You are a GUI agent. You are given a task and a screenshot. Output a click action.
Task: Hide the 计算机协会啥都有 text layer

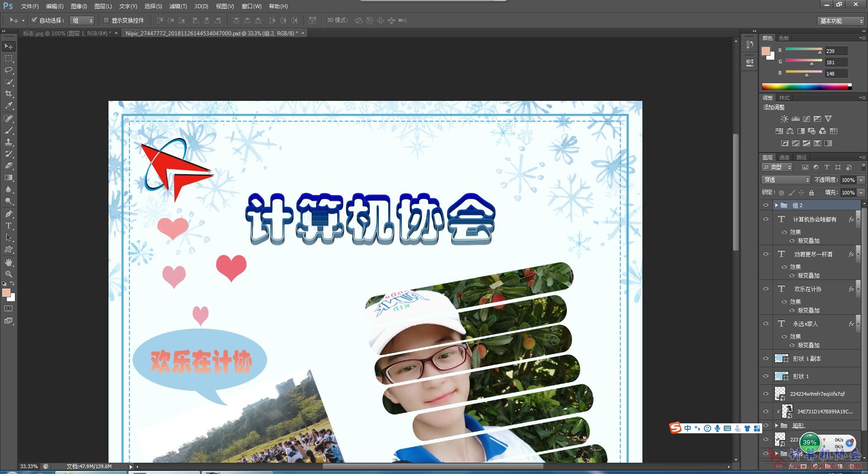pos(766,219)
